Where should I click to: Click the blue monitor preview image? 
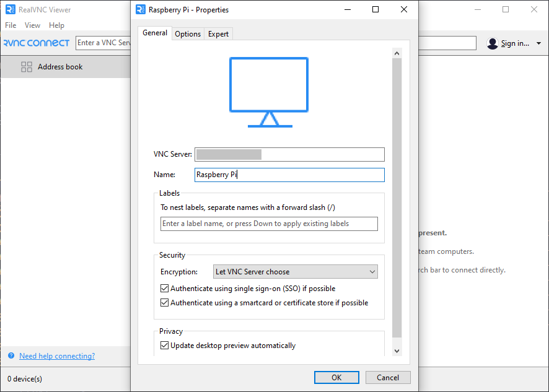[x=269, y=92]
